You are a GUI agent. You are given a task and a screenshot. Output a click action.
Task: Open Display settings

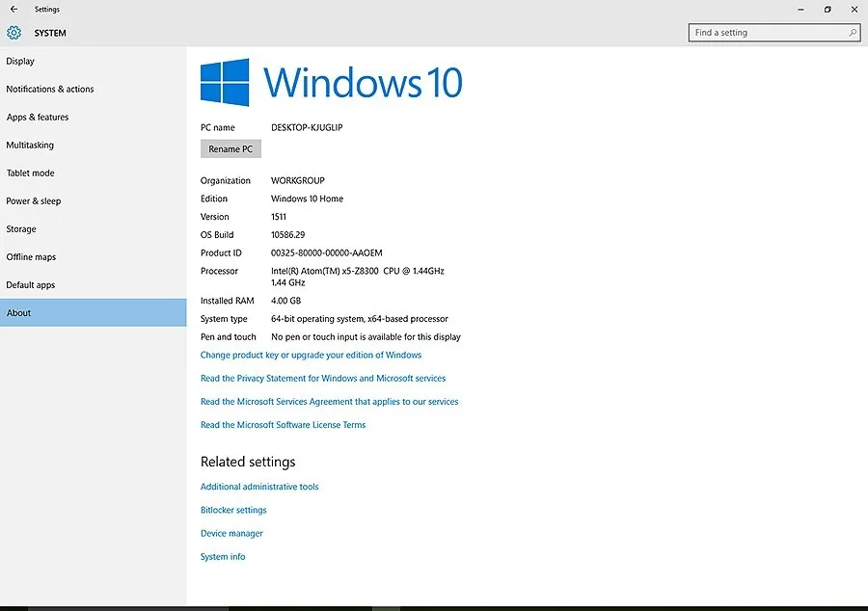[x=93, y=61]
